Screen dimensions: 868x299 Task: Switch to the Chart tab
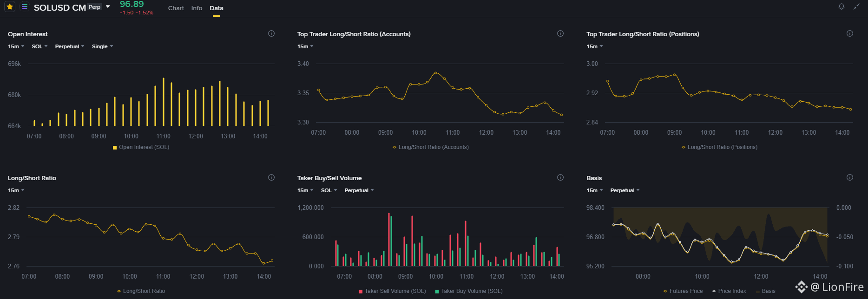(176, 8)
